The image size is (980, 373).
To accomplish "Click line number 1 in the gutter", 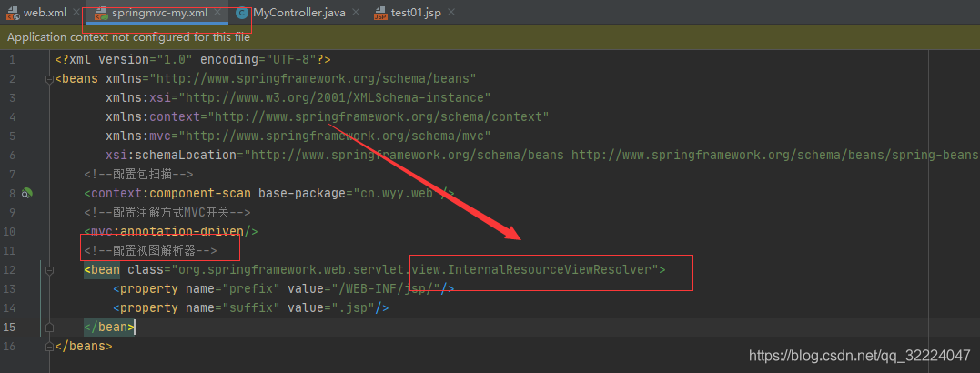I will [x=13, y=60].
